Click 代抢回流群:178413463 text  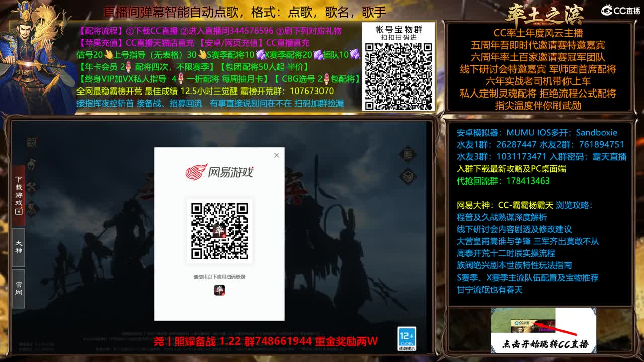point(503,181)
